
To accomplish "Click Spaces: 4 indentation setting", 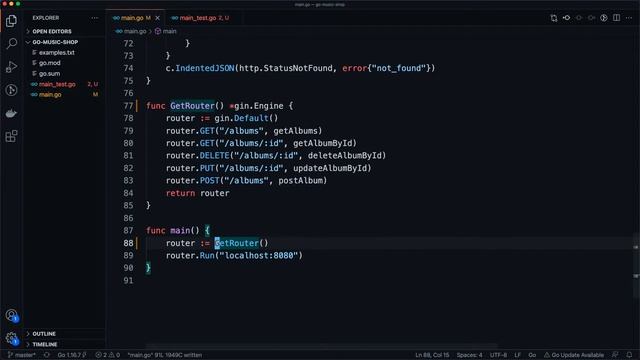I will point(469,355).
